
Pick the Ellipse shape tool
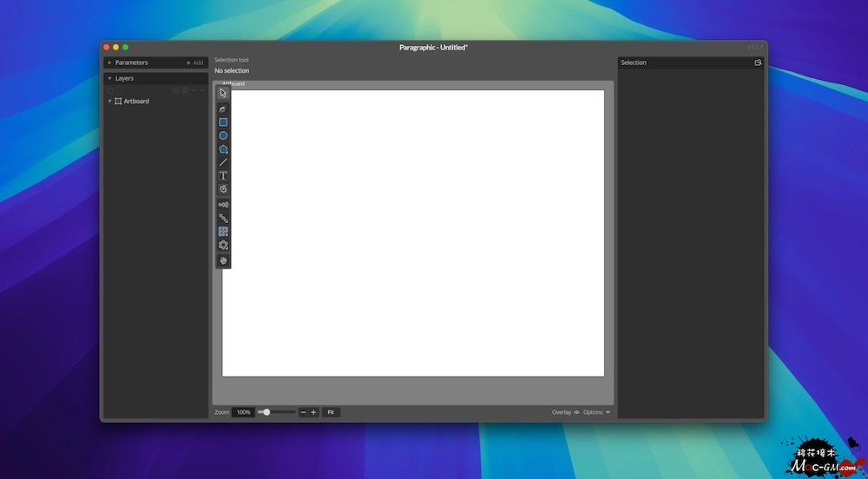pos(223,135)
